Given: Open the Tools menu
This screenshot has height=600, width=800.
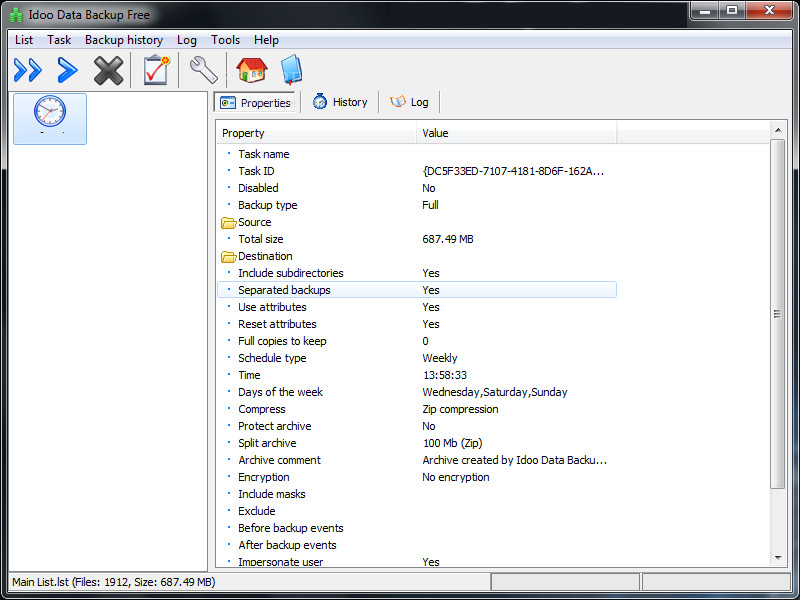Looking at the screenshot, I should [226, 40].
